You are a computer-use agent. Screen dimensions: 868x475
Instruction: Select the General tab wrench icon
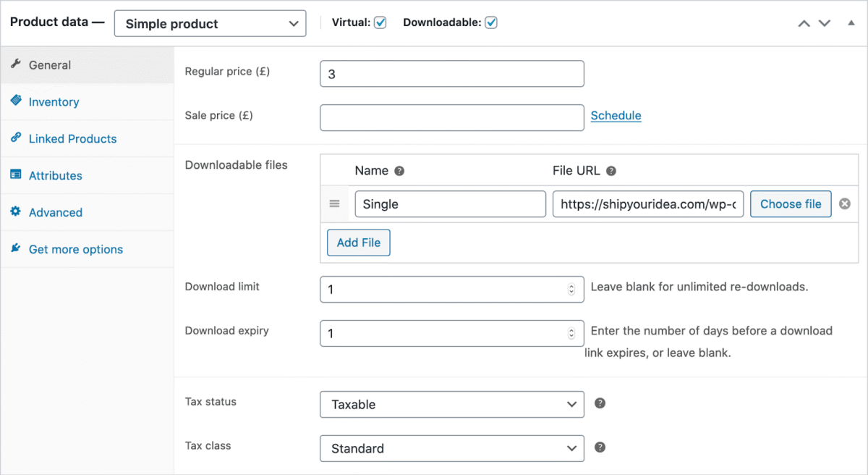tap(16, 64)
